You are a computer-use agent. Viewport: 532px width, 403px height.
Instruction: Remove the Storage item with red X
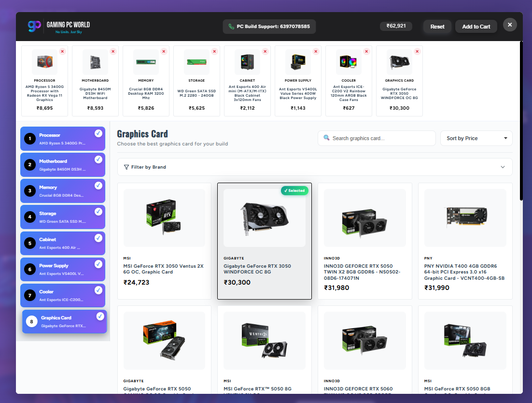214,51
